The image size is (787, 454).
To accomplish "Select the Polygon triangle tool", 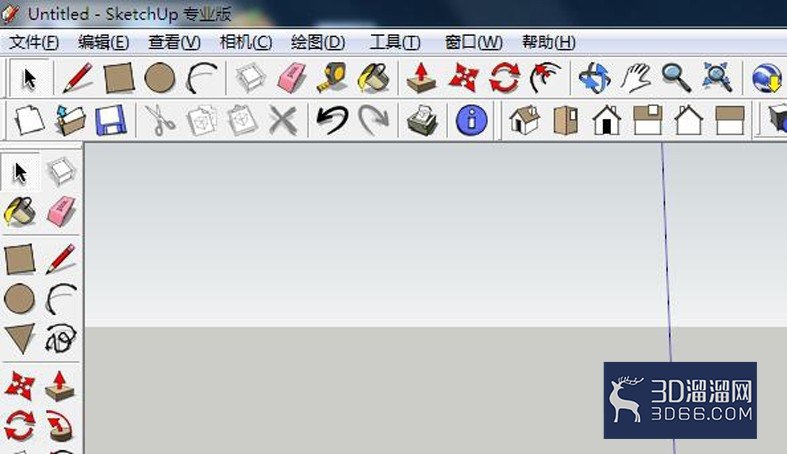I will 20,339.
